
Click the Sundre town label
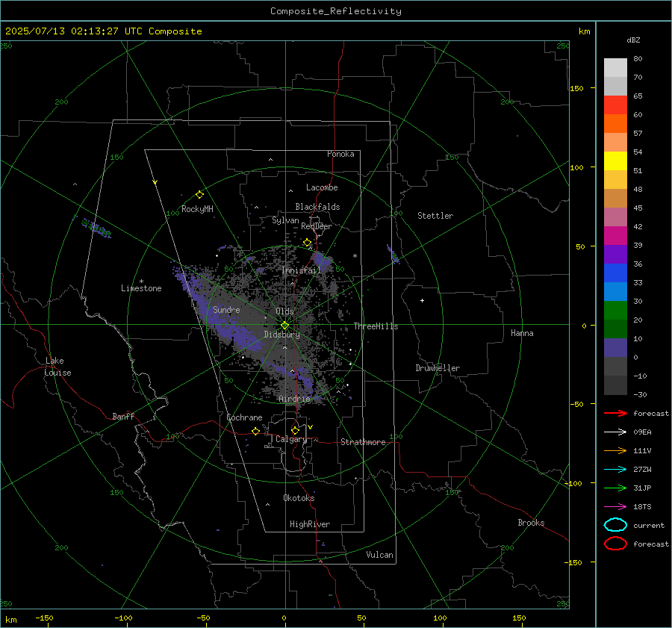click(x=226, y=309)
